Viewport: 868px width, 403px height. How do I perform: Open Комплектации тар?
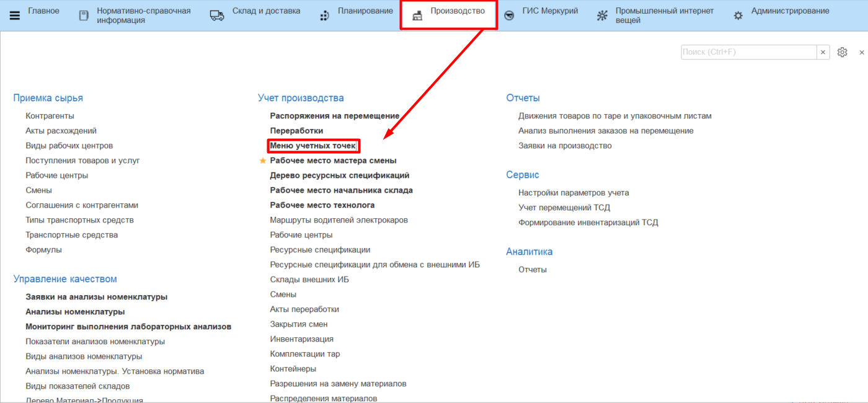(x=305, y=354)
